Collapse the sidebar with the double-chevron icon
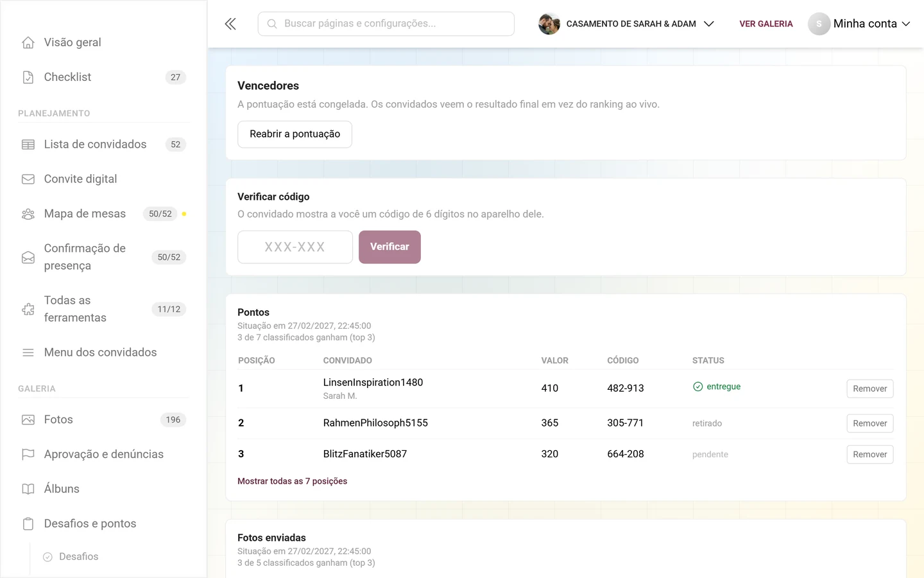Image resolution: width=924 pixels, height=578 pixels. (230, 24)
